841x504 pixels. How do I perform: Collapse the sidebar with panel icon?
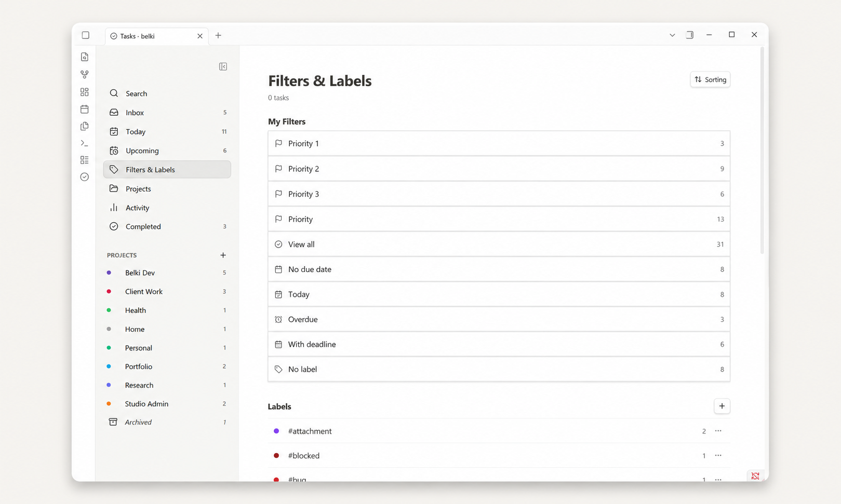click(223, 66)
